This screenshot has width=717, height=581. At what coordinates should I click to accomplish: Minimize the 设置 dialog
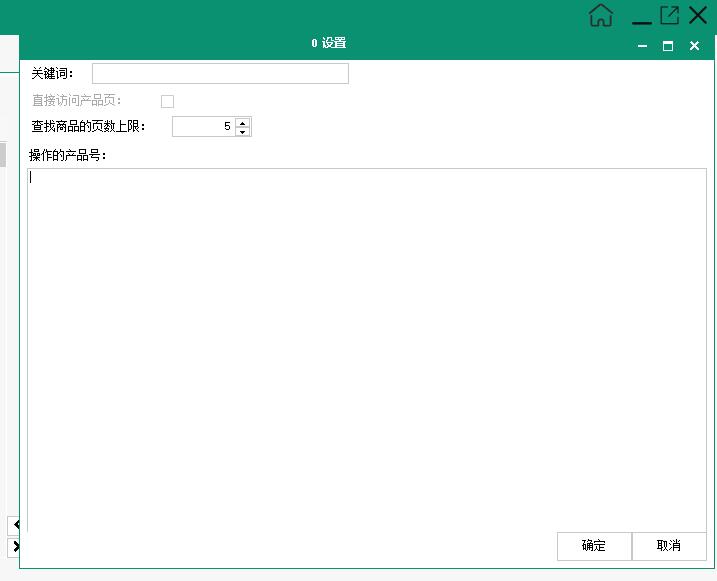642,46
